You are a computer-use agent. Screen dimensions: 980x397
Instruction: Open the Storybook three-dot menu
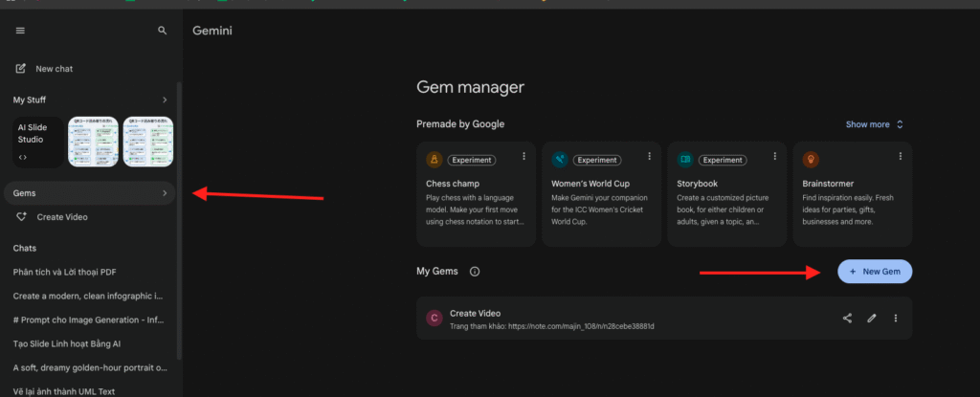tap(774, 156)
